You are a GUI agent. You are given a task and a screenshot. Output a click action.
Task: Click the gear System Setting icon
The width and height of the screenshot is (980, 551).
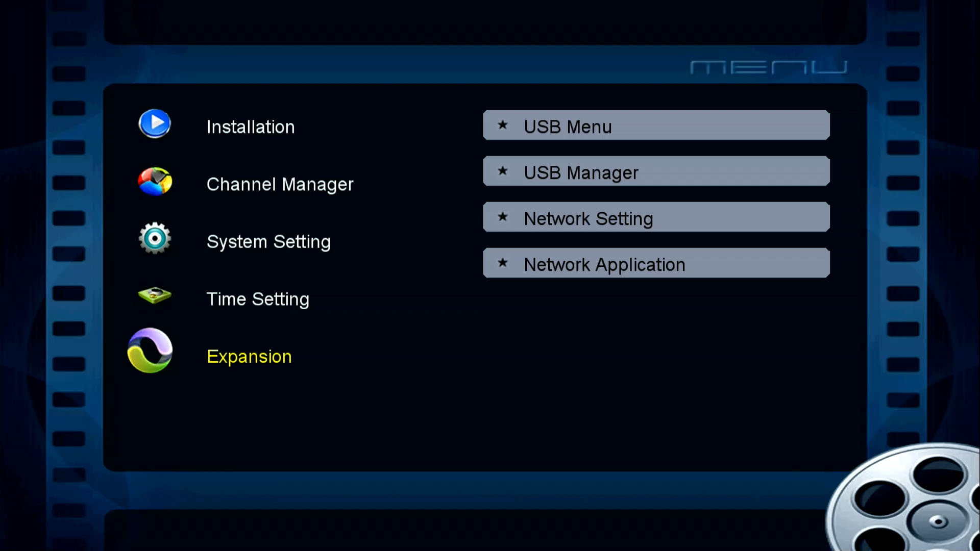pyautogui.click(x=155, y=238)
